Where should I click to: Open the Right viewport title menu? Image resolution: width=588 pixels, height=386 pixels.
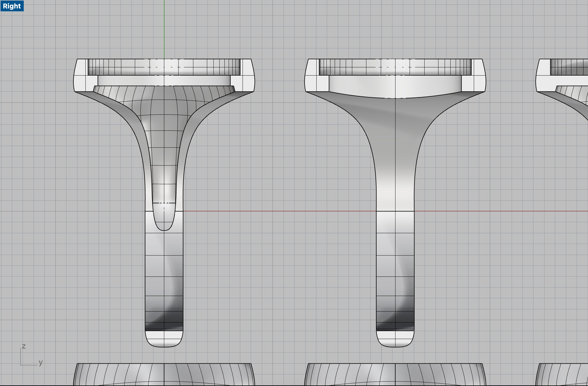point(12,6)
